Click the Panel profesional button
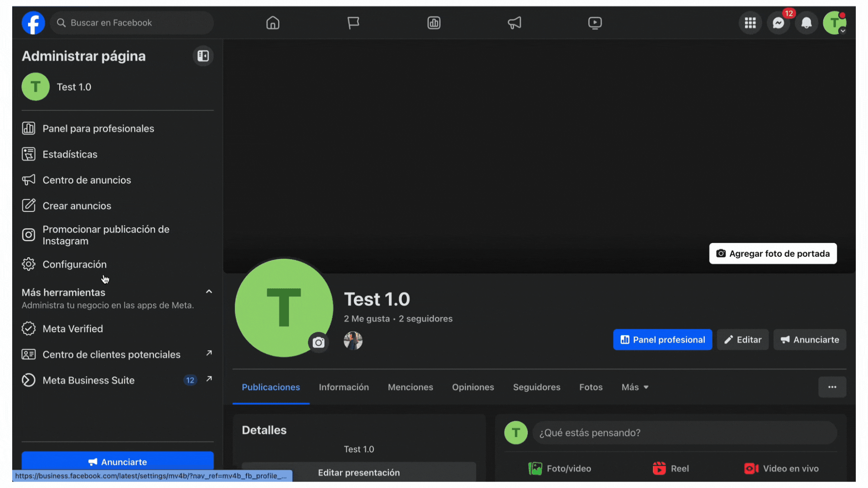Viewport: 868px width, 488px height. (662, 340)
